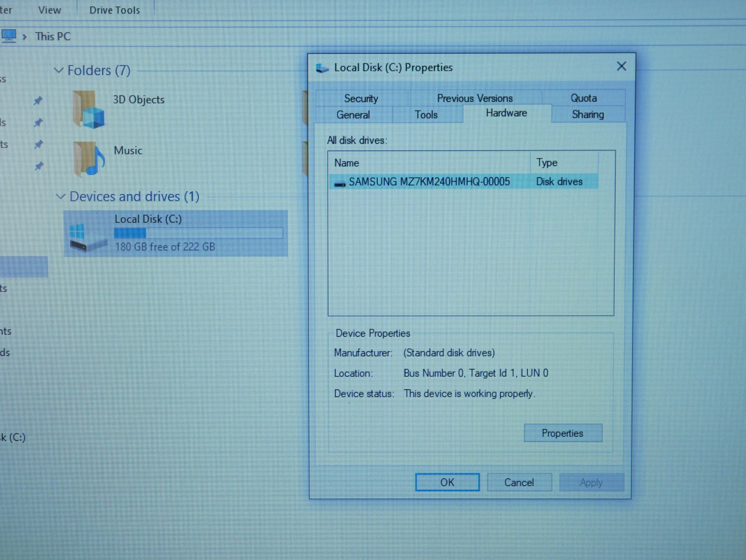This screenshot has height=560, width=746.
Task: Click the greyed-out Apply button
Action: click(591, 483)
